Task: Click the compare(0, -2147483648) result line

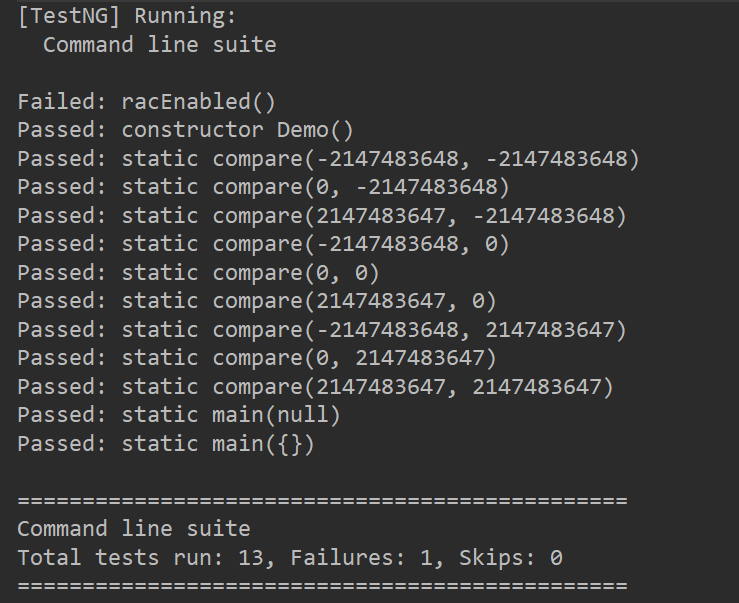Action: pyautogui.click(x=263, y=187)
